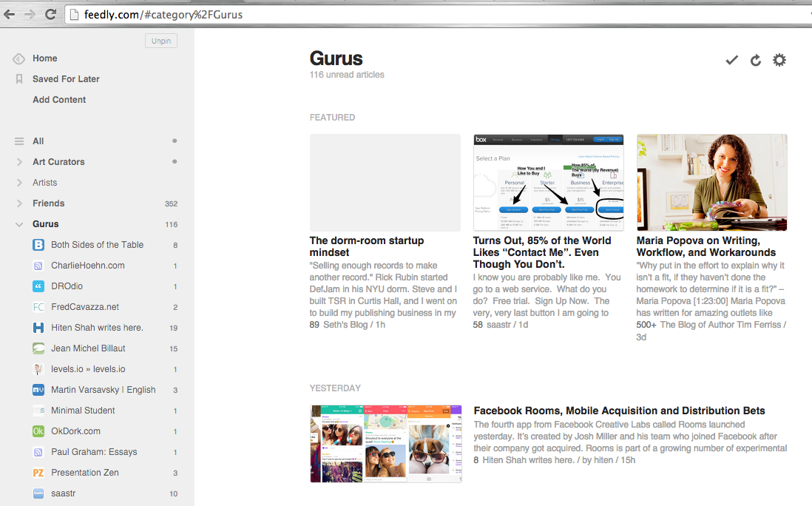The width and height of the screenshot is (812, 506).
Task: Refresh the Gurus feed
Action: tap(755, 60)
